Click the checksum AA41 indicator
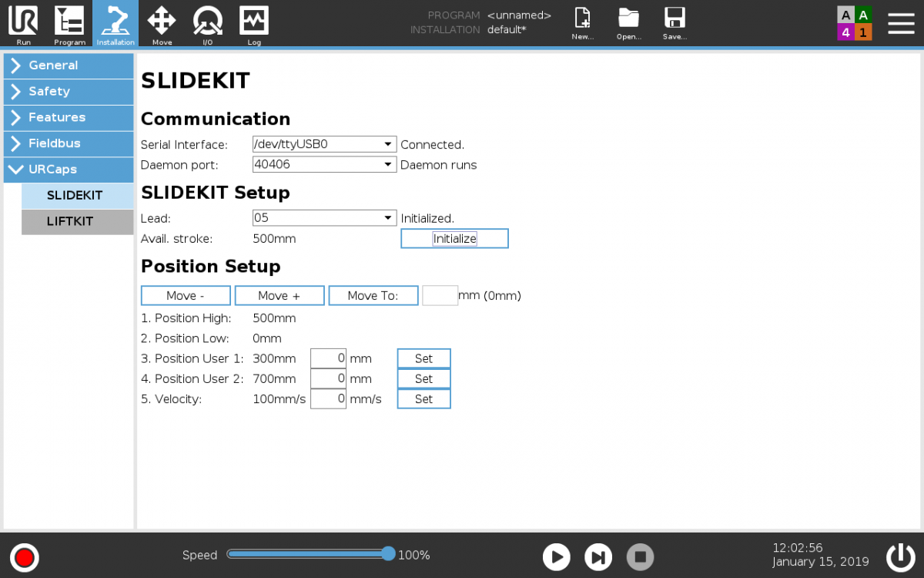Viewport: 924px width, 578px height. tap(855, 23)
